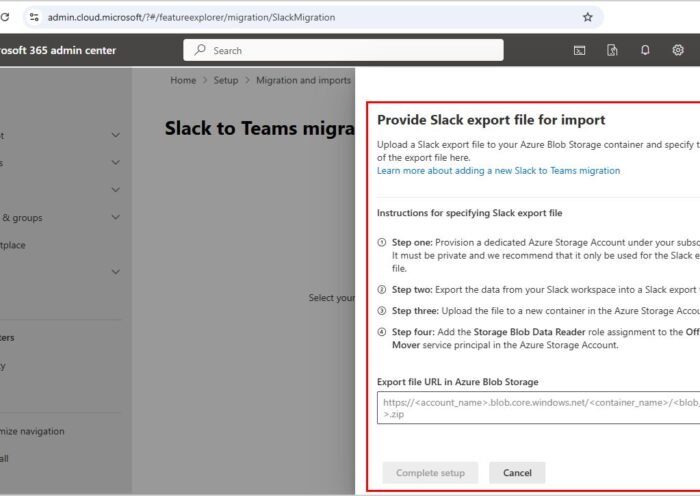Open Migration and imports breadcrumb
The width and height of the screenshot is (700, 496).
(x=304, y=80)
